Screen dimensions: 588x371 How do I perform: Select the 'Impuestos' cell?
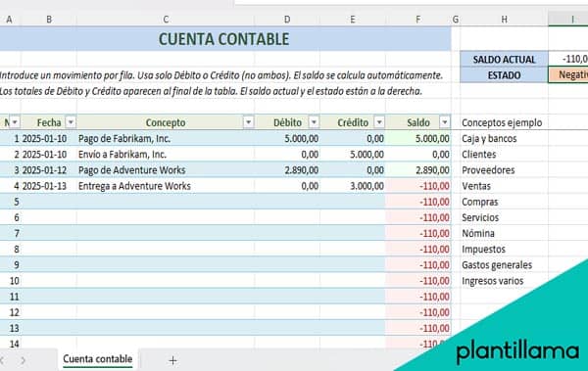(504, 249)
